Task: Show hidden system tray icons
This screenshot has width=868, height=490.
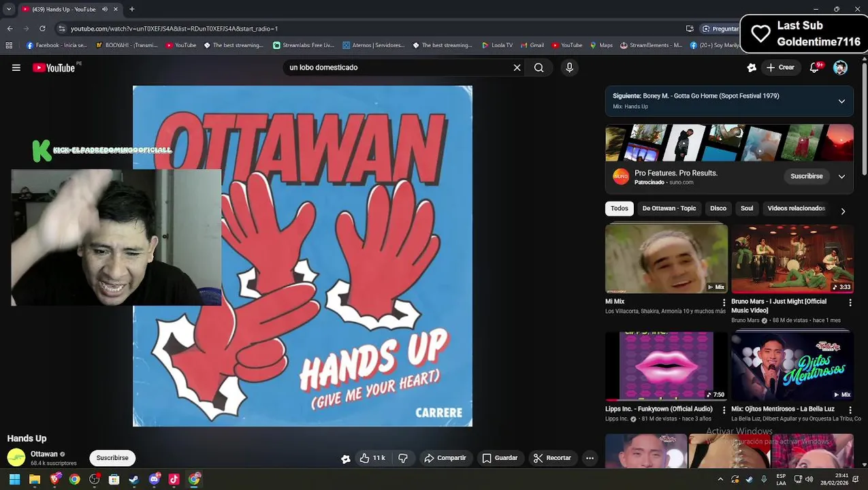Action: tap(720, 479)
